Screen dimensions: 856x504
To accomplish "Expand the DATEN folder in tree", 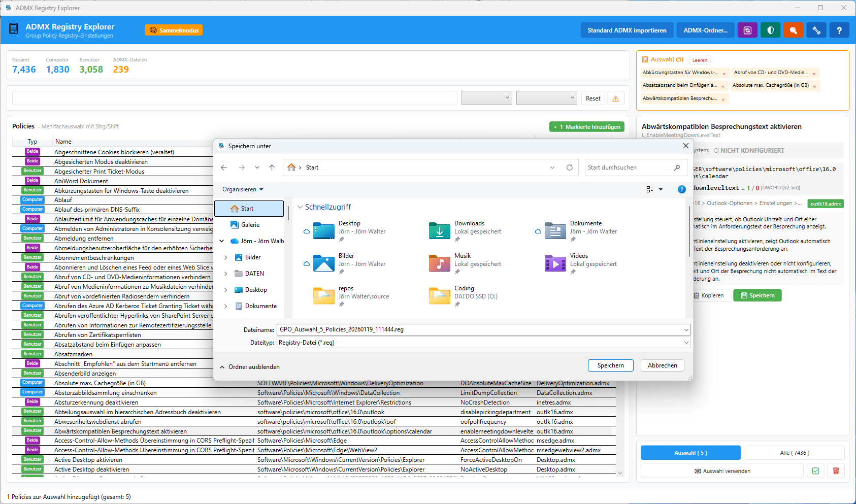I will 226,274.
